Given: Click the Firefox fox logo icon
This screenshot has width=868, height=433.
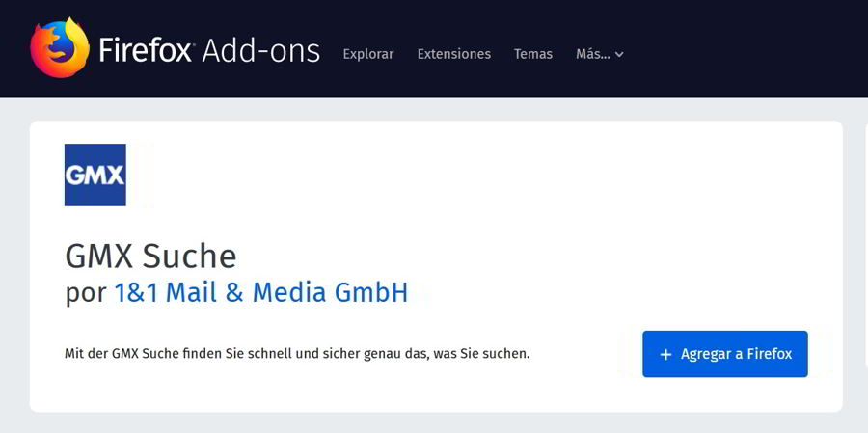Looking at the screenshot, I should click(60, 47).
